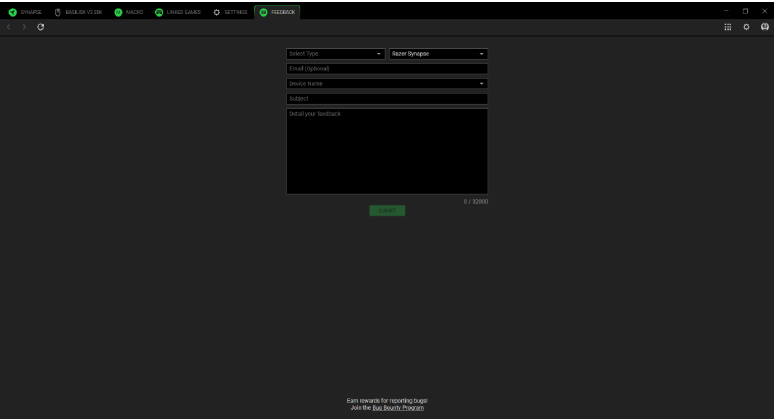
Task: Open the user account avatar icon
Action: coord(765,27)
